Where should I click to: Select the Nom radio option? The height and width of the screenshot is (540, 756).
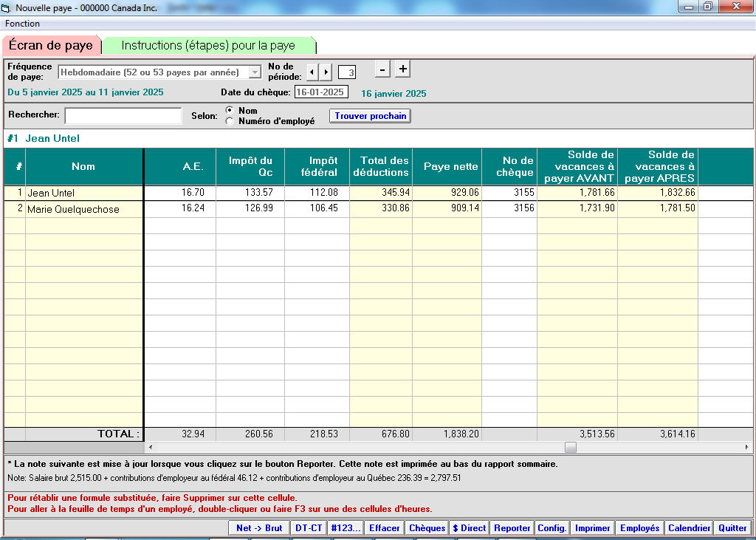pos(230,111)
